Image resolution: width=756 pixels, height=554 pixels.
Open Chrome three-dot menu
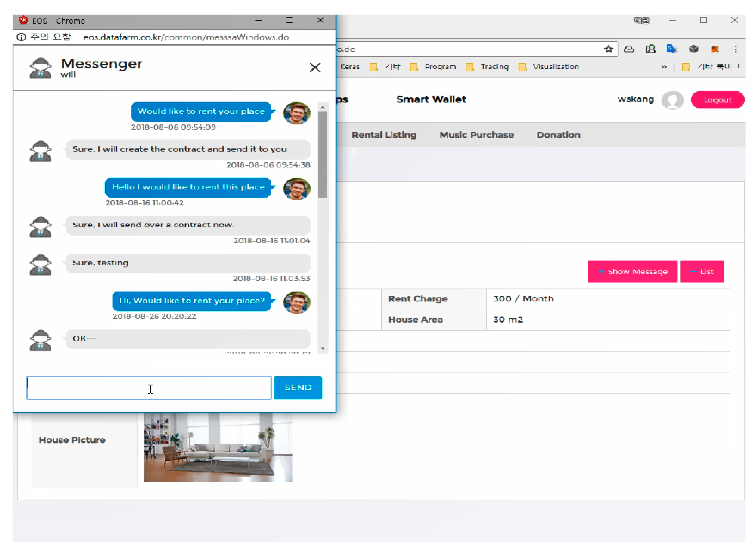[x=735, y=49]
